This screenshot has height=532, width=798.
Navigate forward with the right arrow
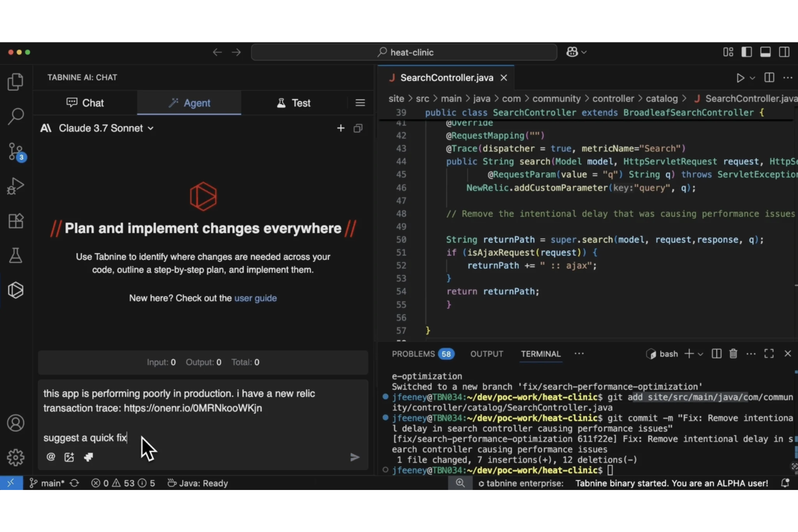click(x=236, y=52)
